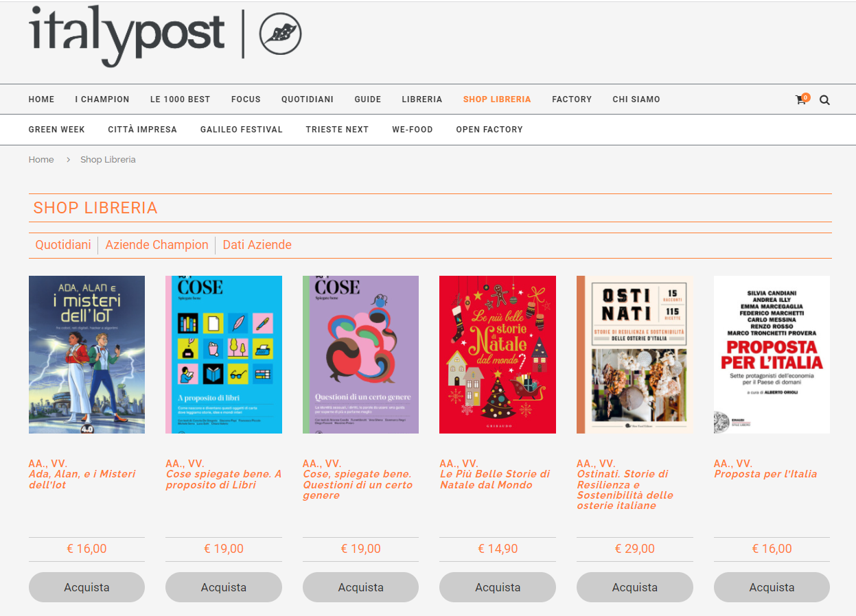The height and width of the screenshot is (616, 856).
Task: Click the search magnifier icon
Action: (x=824, y=100)
